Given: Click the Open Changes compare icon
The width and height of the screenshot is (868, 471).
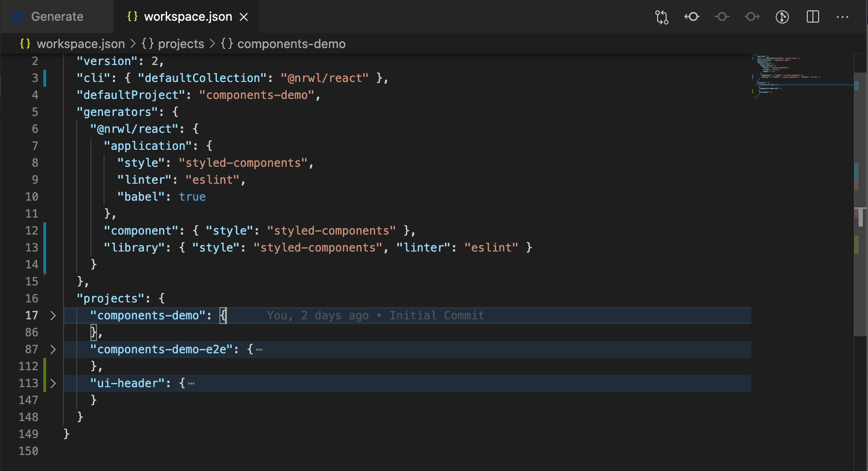Looking at the screenshot, I should [662, 17].
